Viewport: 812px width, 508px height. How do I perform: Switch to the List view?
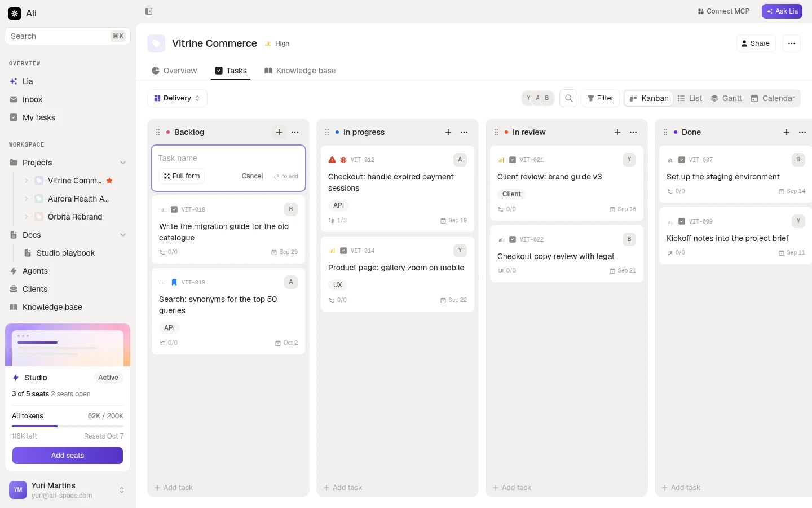[690, 98]
